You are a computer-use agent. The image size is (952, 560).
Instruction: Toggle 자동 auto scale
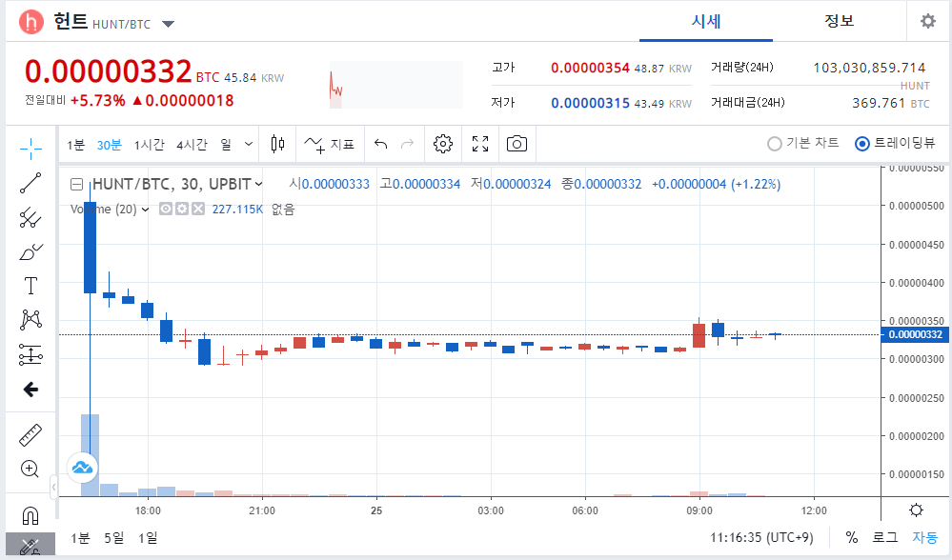pos(924,537)
